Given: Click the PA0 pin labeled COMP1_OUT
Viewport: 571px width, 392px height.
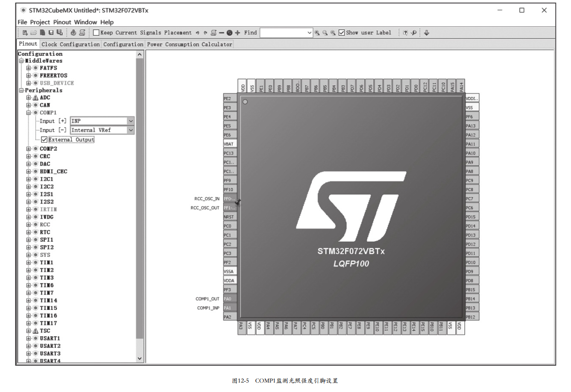Looking at the screenshot, I should coord(230,299).
